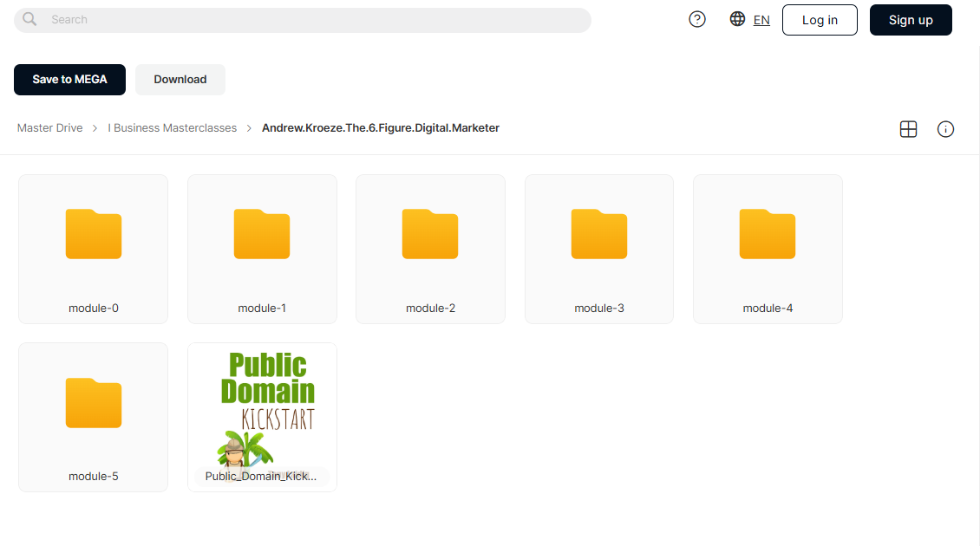
Task: Open the module-2 folder icon
Action: click(x=430, y=234)
